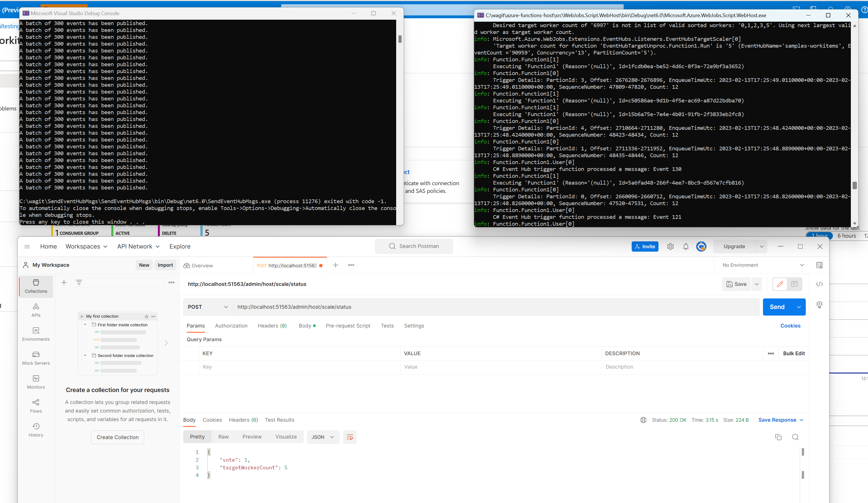Screen dimensions: 868x503
Task: Toggle the comment mode button
Action: point(794,284)
